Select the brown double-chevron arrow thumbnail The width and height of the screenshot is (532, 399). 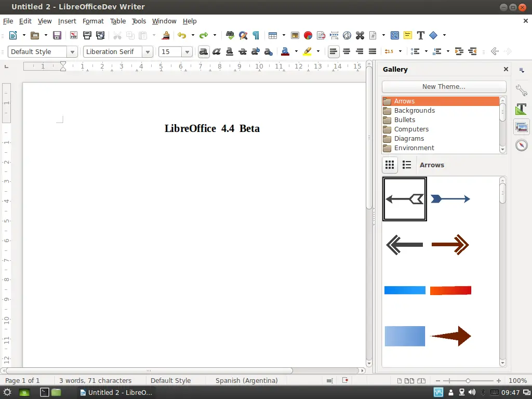point(450,245)
